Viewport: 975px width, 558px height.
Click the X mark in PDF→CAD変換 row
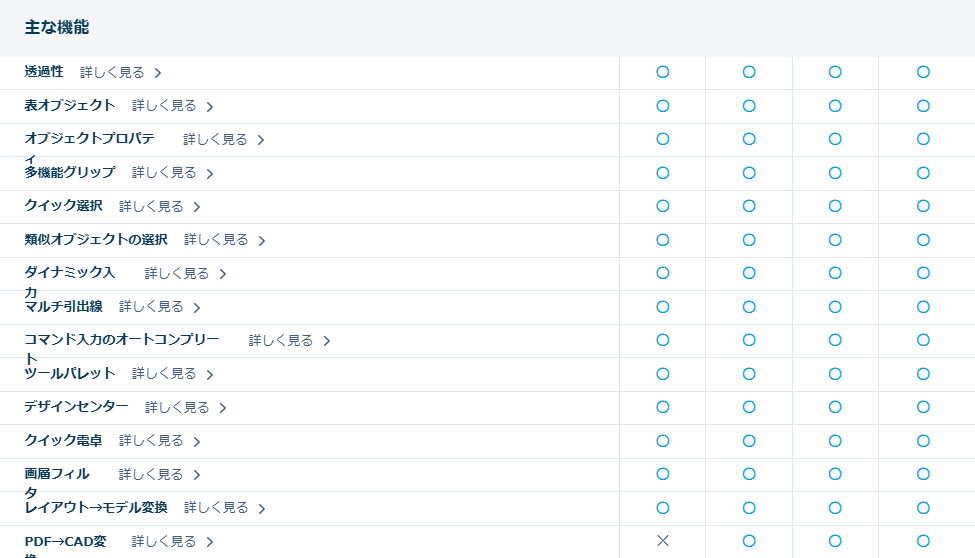[x=662, y=541]
